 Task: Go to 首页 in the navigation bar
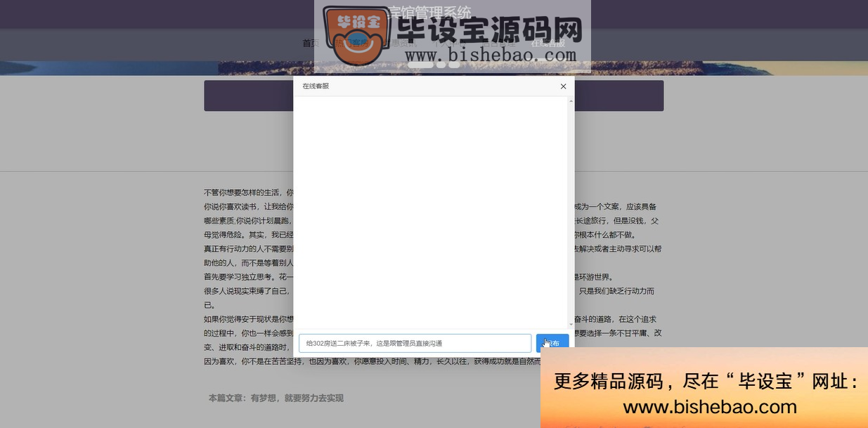(x=311, y=43)
